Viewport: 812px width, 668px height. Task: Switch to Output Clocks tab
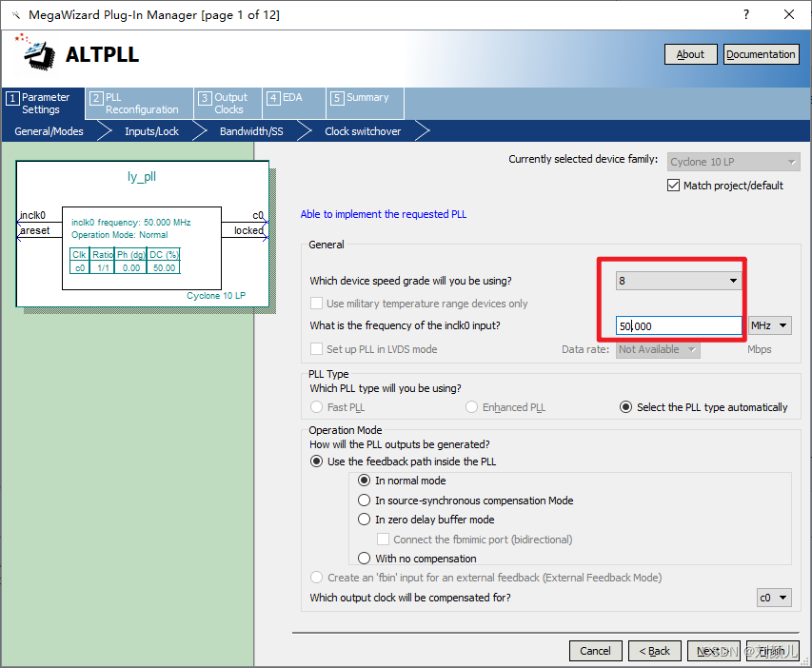228,104
